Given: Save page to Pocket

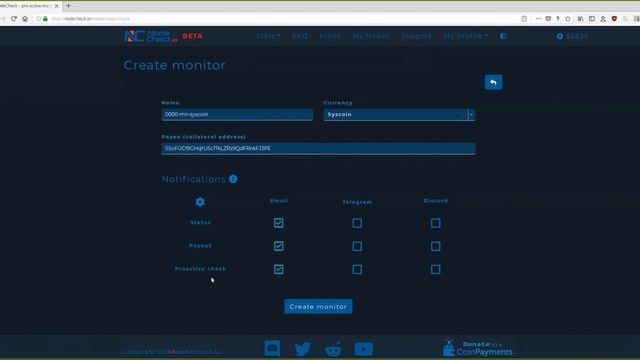Looking at the screenshot, I should pyautogui.click(x=548, y=19).
